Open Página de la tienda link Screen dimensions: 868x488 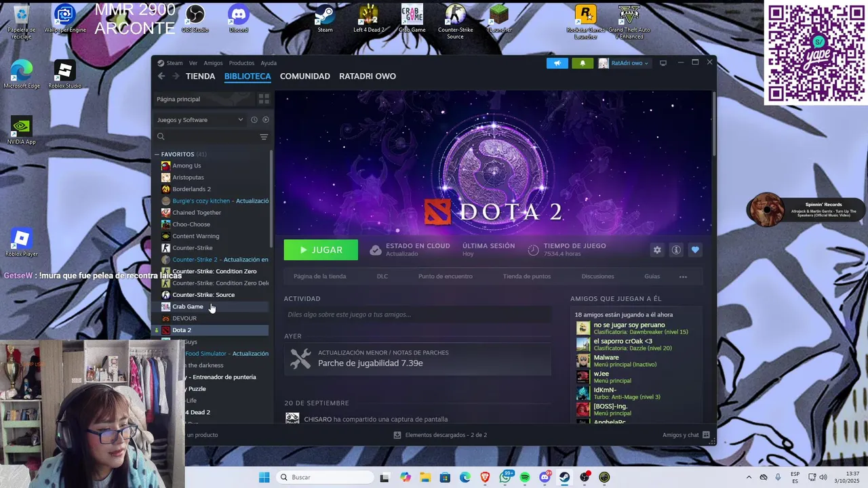319,277
